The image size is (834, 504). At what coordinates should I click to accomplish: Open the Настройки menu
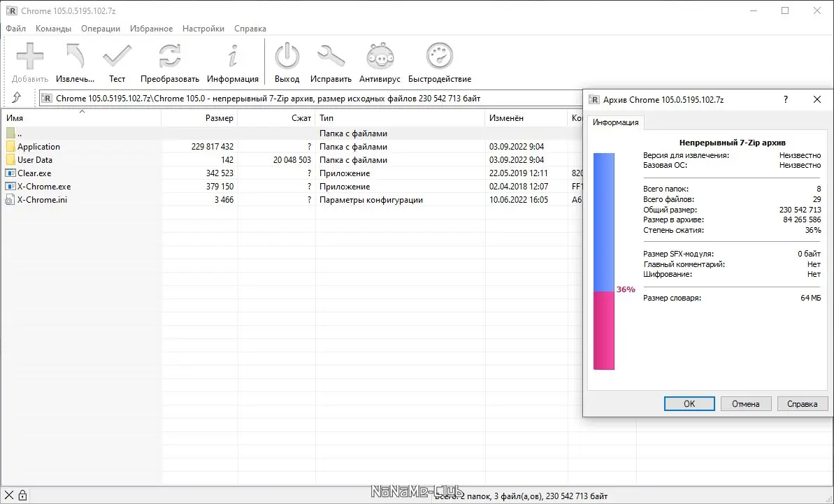pyautogui.click(x=203, y=29)
